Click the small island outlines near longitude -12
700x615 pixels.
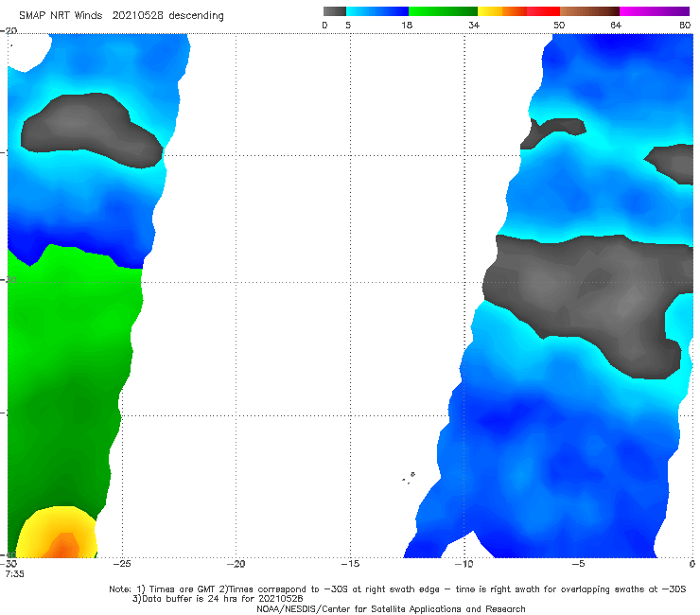pos(409,478)
